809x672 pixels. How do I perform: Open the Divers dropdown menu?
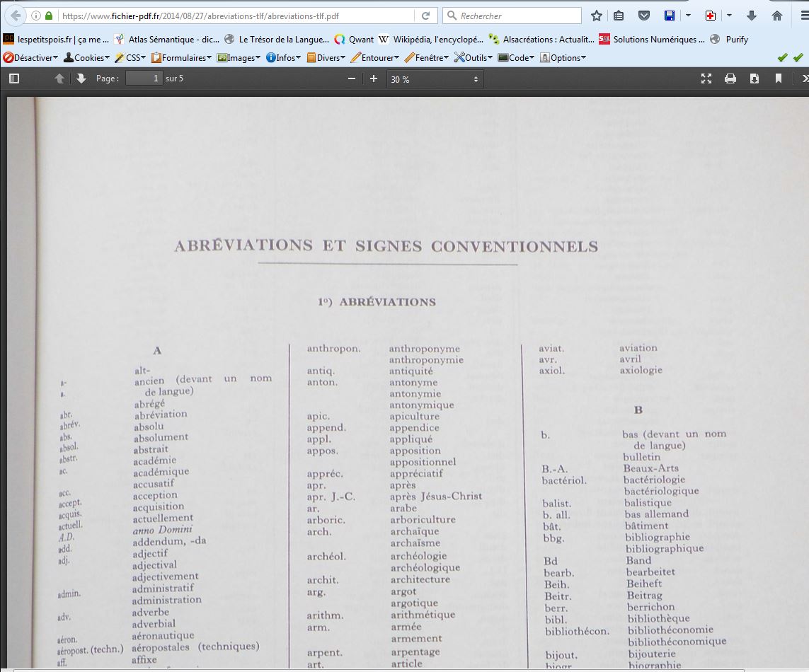point(326,58)
